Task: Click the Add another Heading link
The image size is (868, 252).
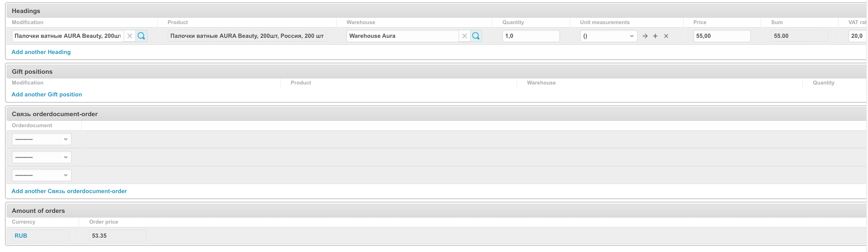Action: 41,52
